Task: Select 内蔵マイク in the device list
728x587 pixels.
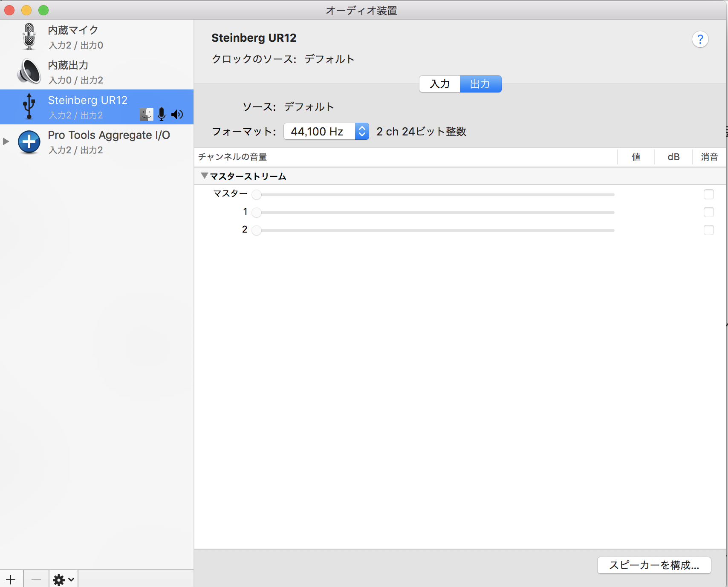Action: [97, 37]
